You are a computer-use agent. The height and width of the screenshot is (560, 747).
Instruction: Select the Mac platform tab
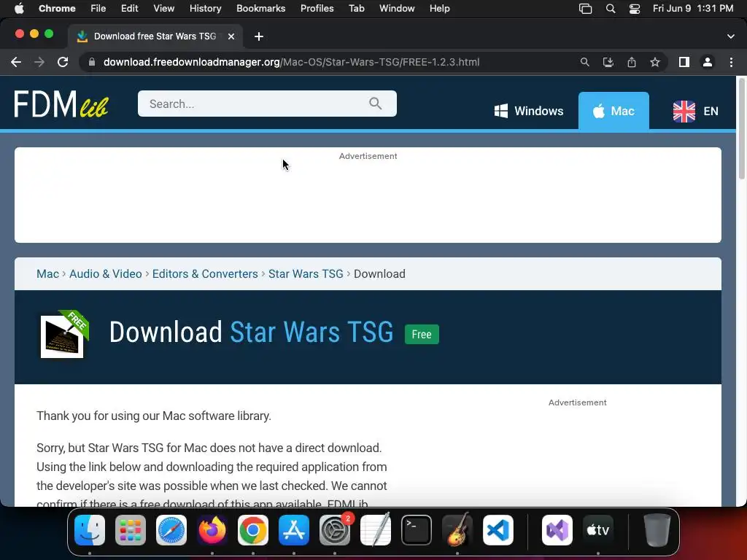coord(614,111)
